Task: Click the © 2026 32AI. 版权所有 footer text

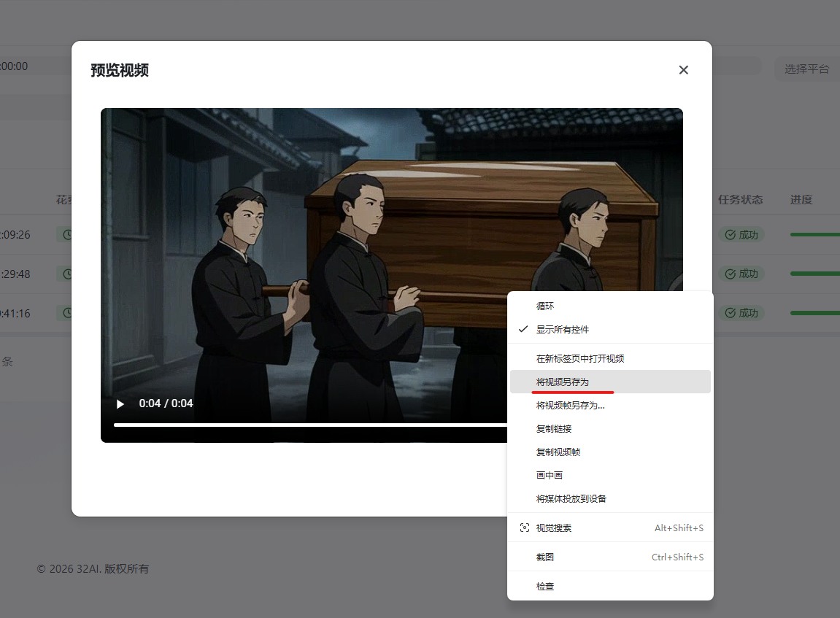Action: tap(93, 568)
